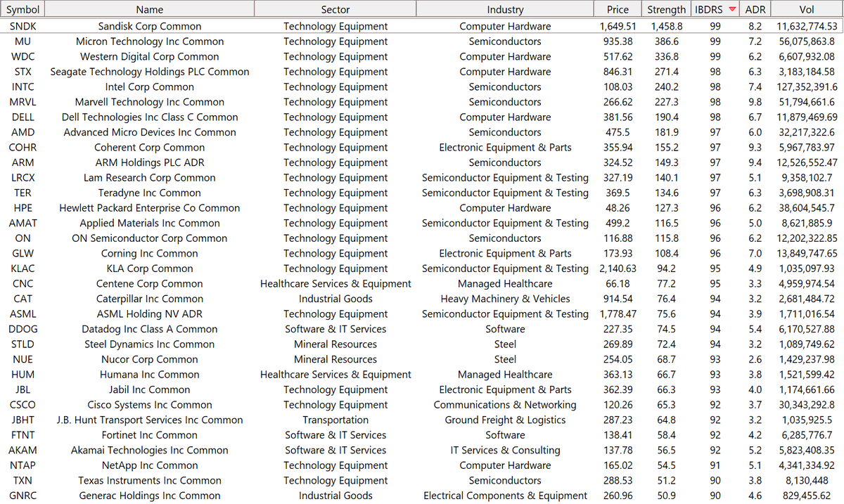Image resolution: width=844 pixels, height=504 pixels.
Task: Sort by the Industry column header
Action: (x=505, y=9)
